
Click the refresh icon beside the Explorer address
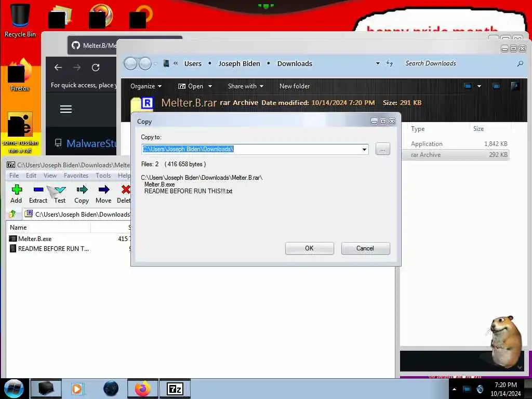point(390,63)
